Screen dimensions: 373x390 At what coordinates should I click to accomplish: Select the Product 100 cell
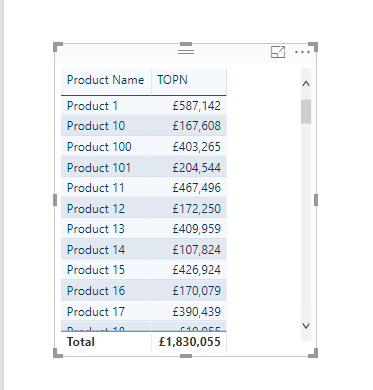(x=99, y=147)
